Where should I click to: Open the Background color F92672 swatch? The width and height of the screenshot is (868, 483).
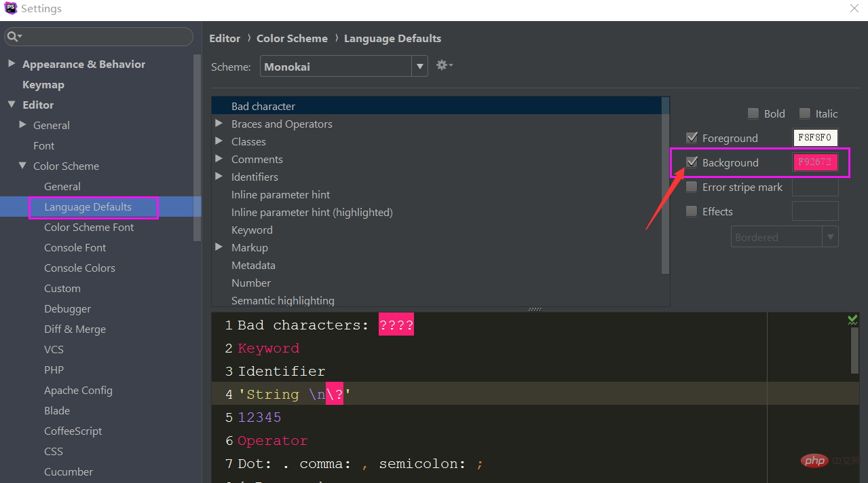pos(815,162)
